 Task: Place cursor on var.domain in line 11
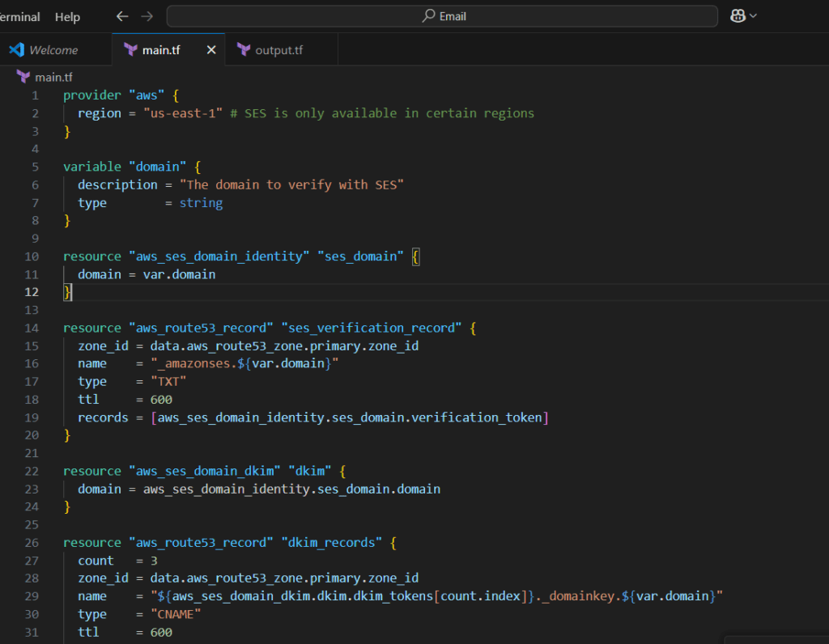coord(179,274)
